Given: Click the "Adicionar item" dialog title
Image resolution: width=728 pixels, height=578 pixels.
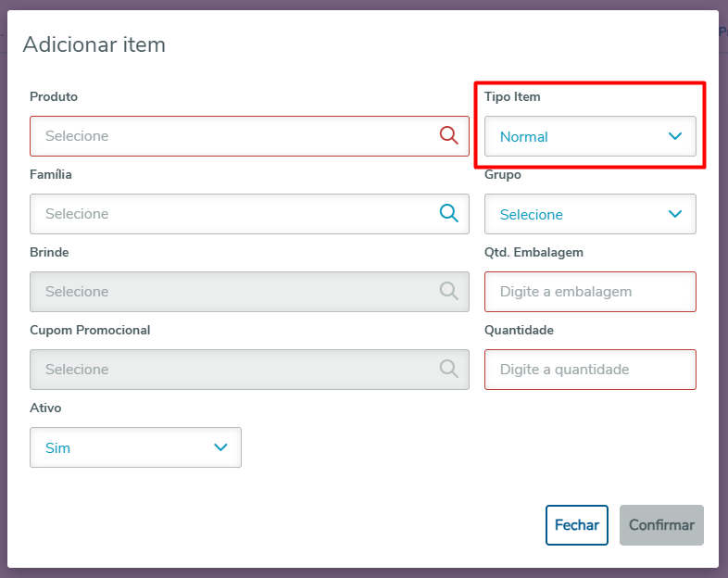Looking at the screenshot, I should pos(94,44).
